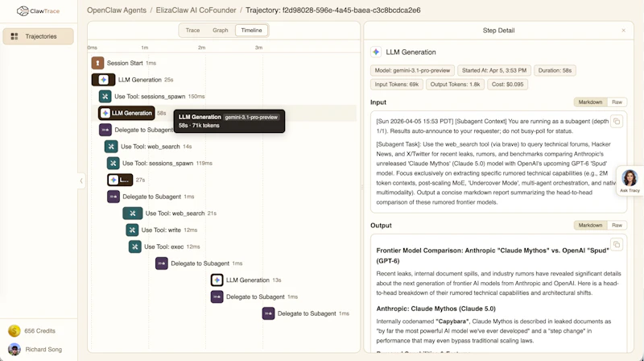Switch to the Trace view tab
The height and width of the screenshot is (361, 644).
pos(192,30)
